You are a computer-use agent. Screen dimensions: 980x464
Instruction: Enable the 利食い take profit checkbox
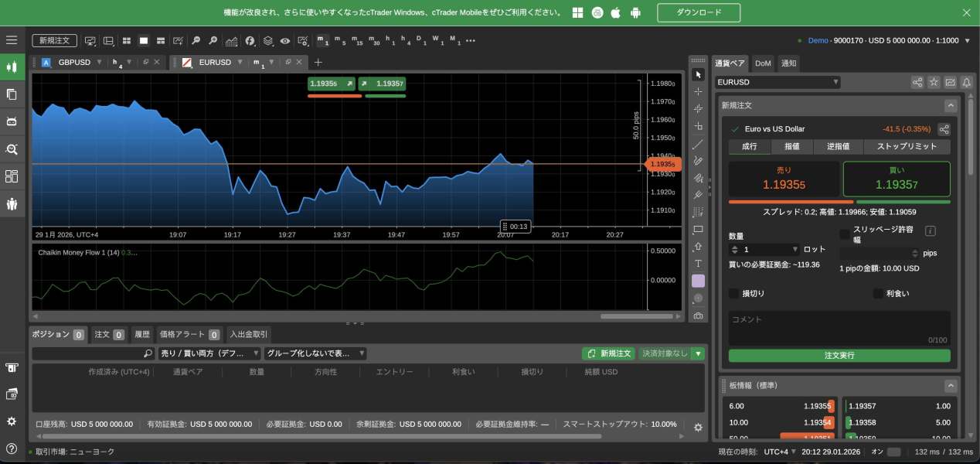[x=877, y=294]
